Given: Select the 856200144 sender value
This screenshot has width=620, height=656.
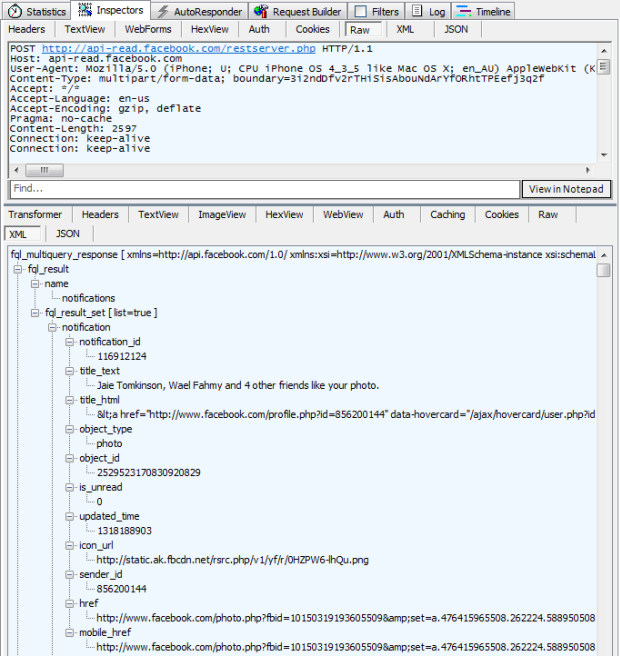Looking at the screenshot, I should (x=121, y=589).
